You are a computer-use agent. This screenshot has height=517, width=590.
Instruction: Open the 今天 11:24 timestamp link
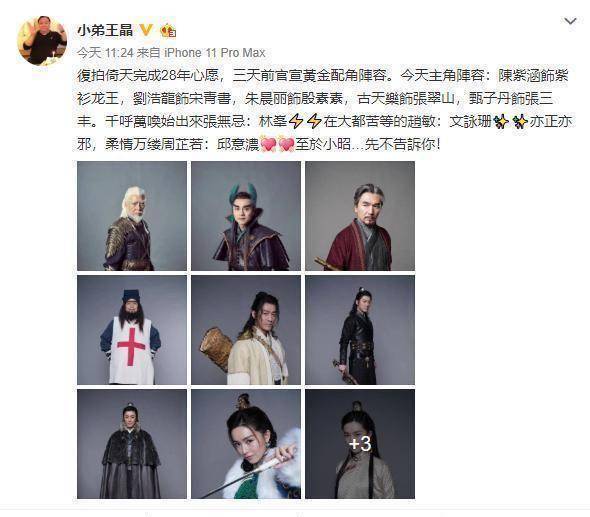pyautogui.click(x=105, y=53)
